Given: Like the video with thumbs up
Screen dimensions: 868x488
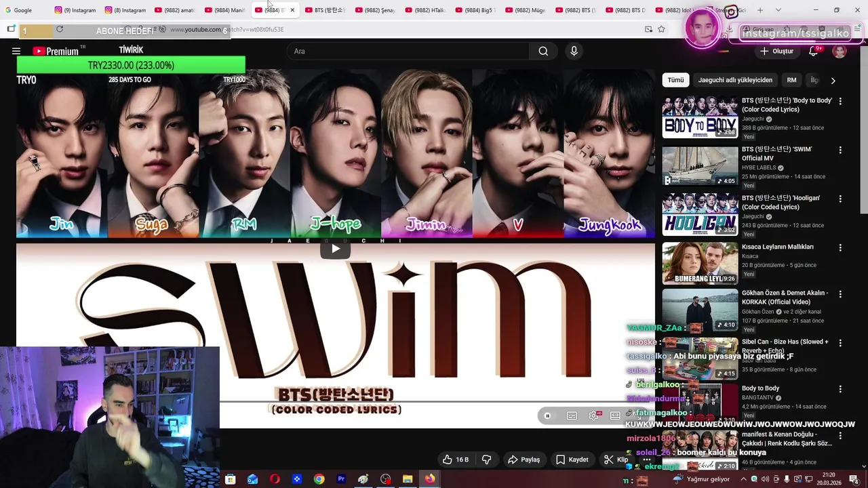Looking at the screenshot, I should 456,460.
